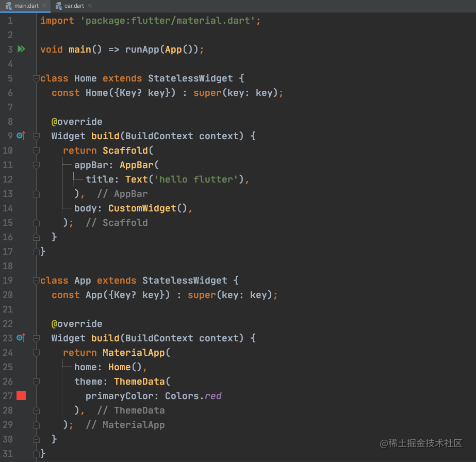Collapse the App class at line 19
476x462 pixels.
(x=36, y=280)
